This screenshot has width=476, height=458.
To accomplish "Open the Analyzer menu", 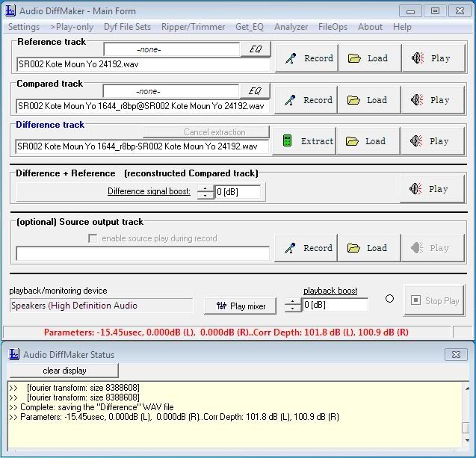I will click(291, 27).
